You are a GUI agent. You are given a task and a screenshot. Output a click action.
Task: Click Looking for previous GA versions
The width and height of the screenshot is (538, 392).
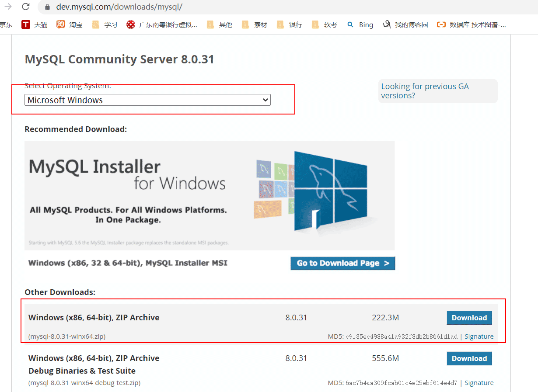[x=425, y=91]
